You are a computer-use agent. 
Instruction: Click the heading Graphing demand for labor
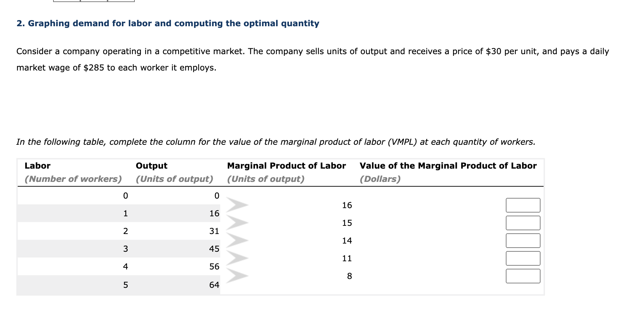click(x=168, y=23)
